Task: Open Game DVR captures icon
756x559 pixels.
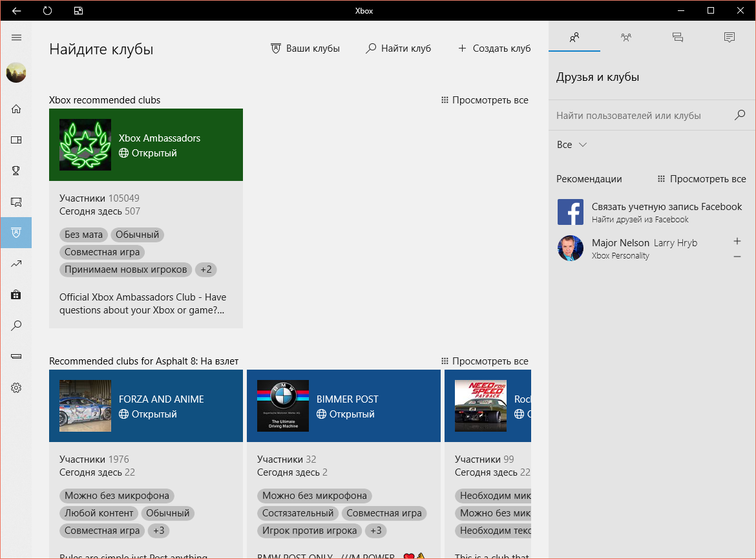Action: [x=16, y=202]
